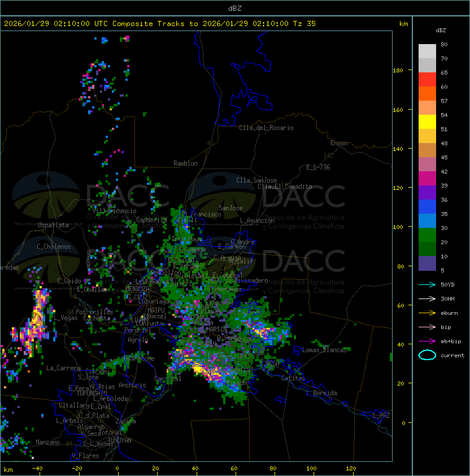Viewport: 470px width, 476px height.
Task: Pick the royal blue 35-36 dBZ swatch
Action: 427,206
